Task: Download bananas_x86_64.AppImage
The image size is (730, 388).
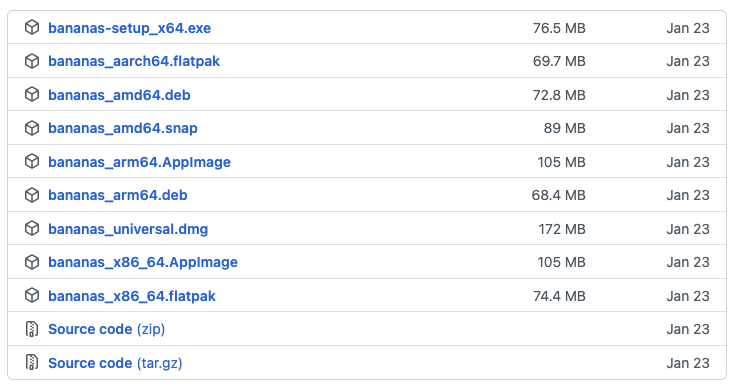Action: (143, 262)
